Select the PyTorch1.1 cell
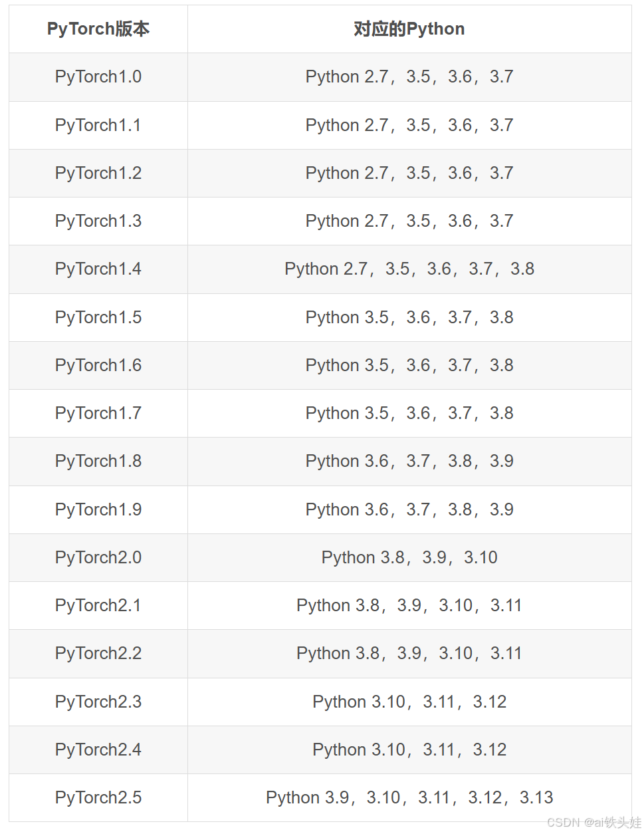The height and width of the screenshot is (834, 644). pyautogui.click(x=98, y=125)
